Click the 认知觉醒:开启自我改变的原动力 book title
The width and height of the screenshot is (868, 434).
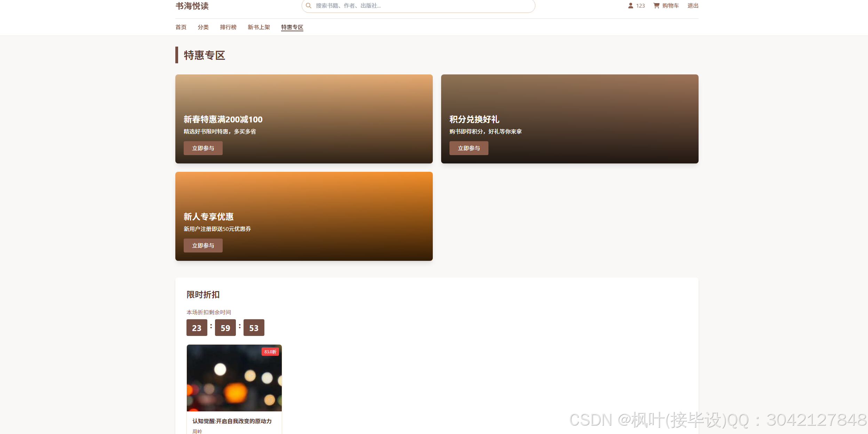tap(232, 421)
